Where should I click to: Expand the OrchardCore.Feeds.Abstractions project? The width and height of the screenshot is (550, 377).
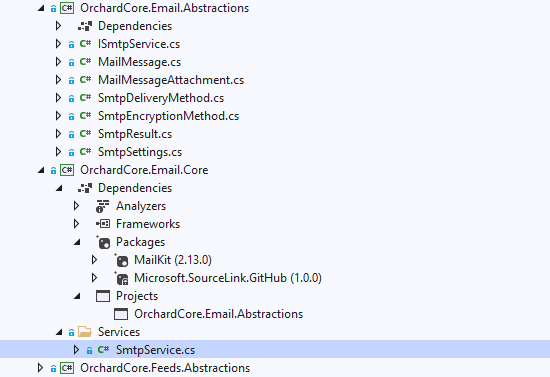point(41,368)
